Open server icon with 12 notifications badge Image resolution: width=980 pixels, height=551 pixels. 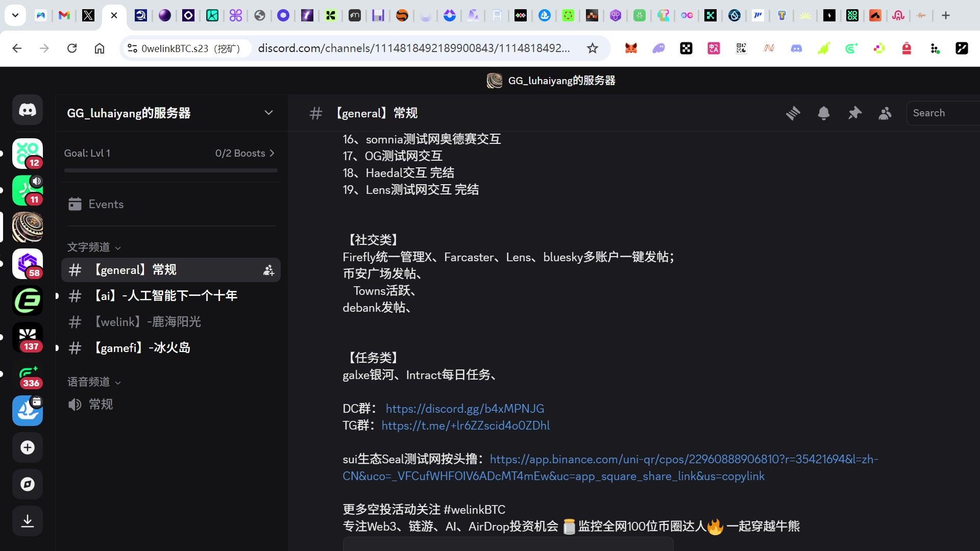click(28, 154)
